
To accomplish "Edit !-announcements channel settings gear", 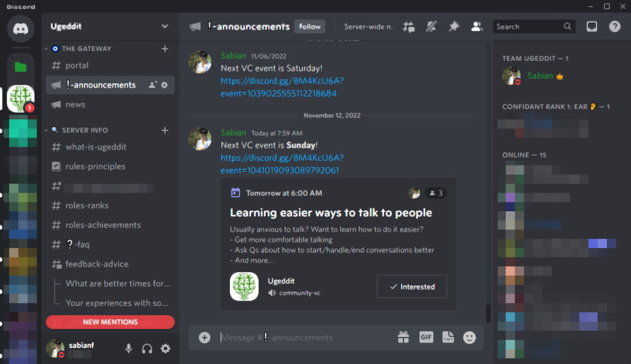I will (x=164, y=85).
